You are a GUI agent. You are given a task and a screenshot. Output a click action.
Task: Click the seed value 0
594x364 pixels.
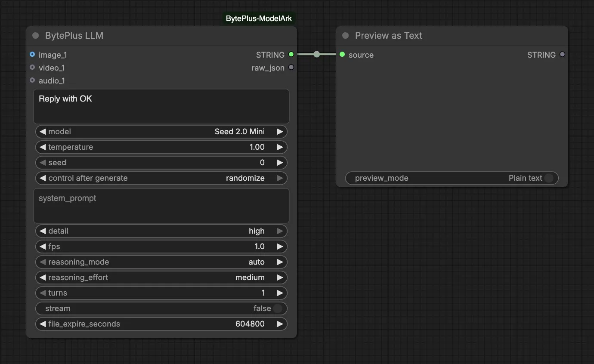point(262,163)
